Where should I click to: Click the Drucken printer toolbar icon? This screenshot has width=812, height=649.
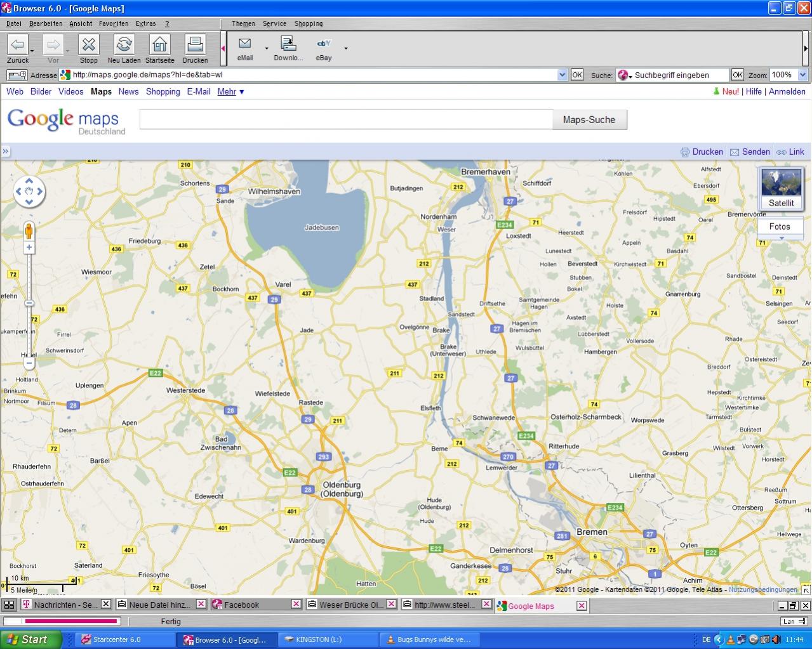point(195,44)
